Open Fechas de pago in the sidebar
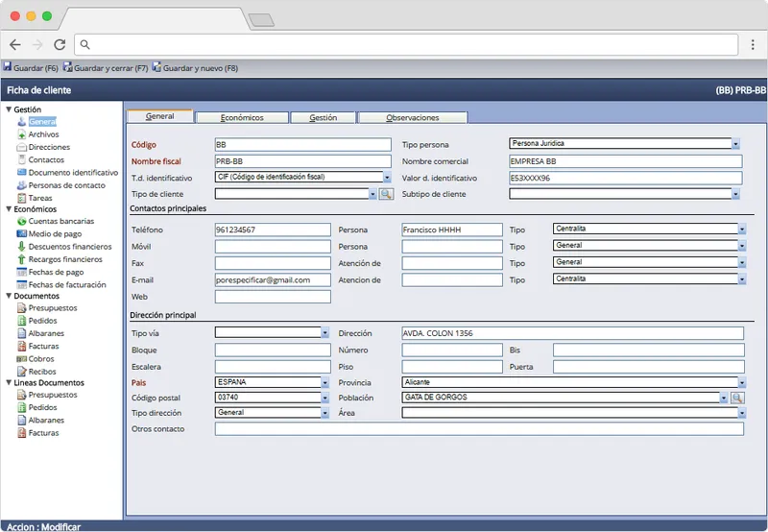768x532 pixels. (x=56, y=272)
